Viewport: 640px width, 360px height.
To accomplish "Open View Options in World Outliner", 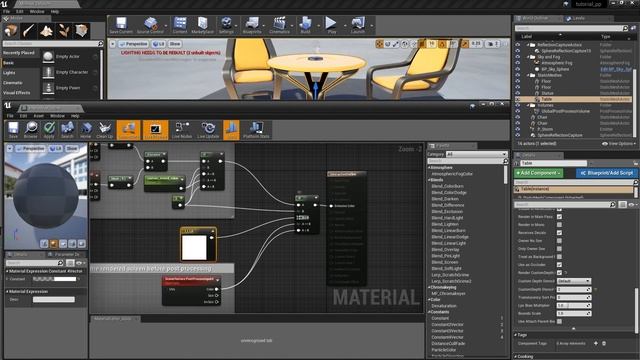I will 619,144.
